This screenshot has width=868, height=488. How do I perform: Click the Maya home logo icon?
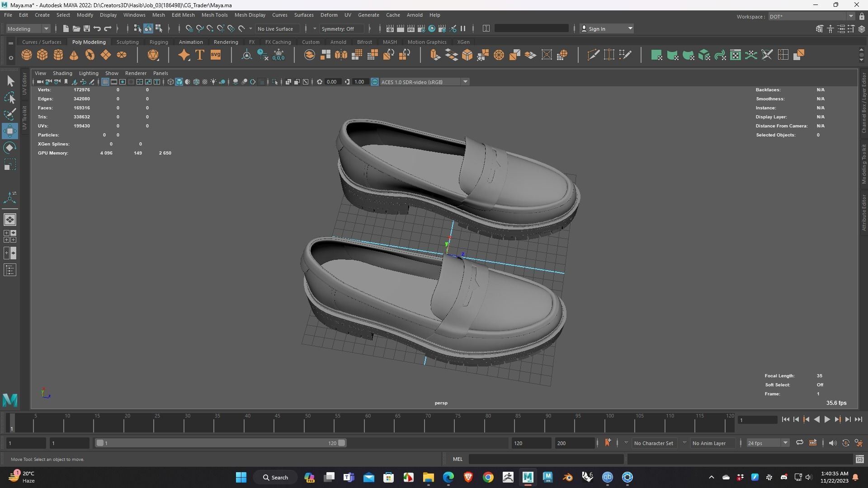point(10,400)
